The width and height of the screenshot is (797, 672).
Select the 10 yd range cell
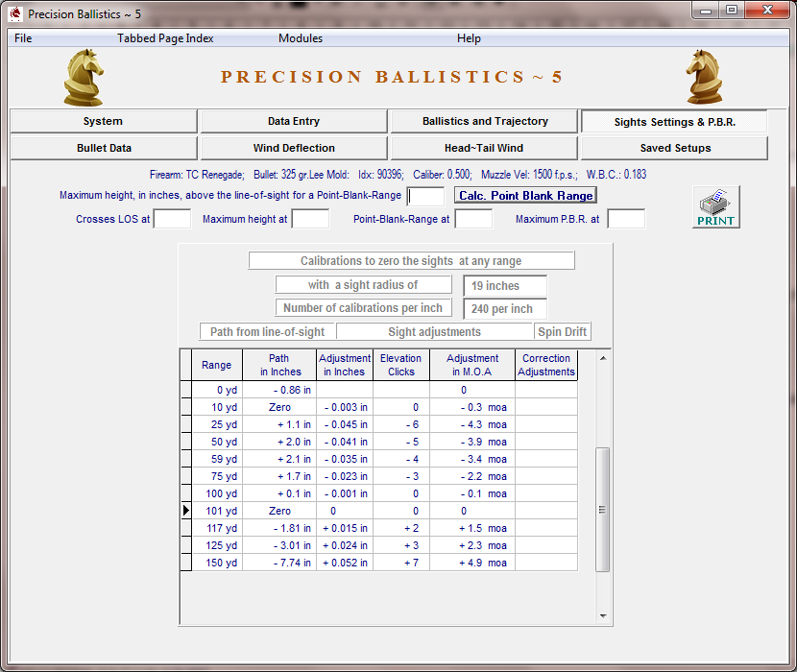(x=217, y=407)
